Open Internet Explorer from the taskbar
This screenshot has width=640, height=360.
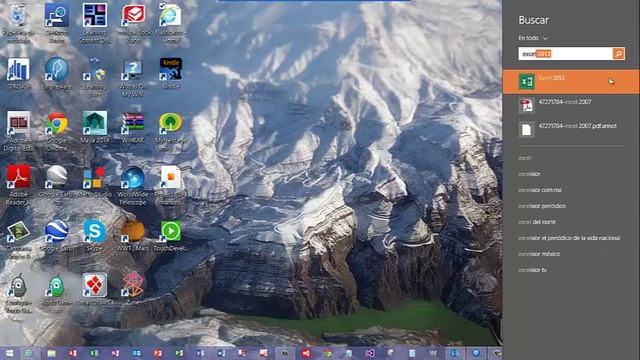(x=29, y=353)
